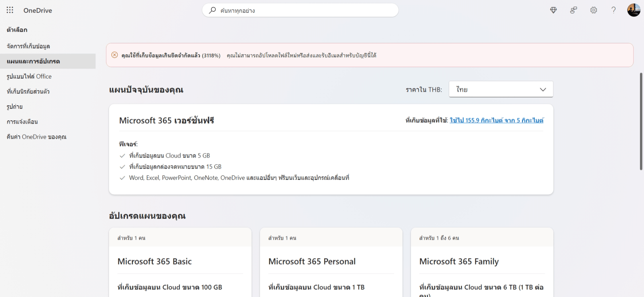644x297 pixels.
Task: Focus the ค้นหาทุกอย่าง search box
Action: click(300, 10)
